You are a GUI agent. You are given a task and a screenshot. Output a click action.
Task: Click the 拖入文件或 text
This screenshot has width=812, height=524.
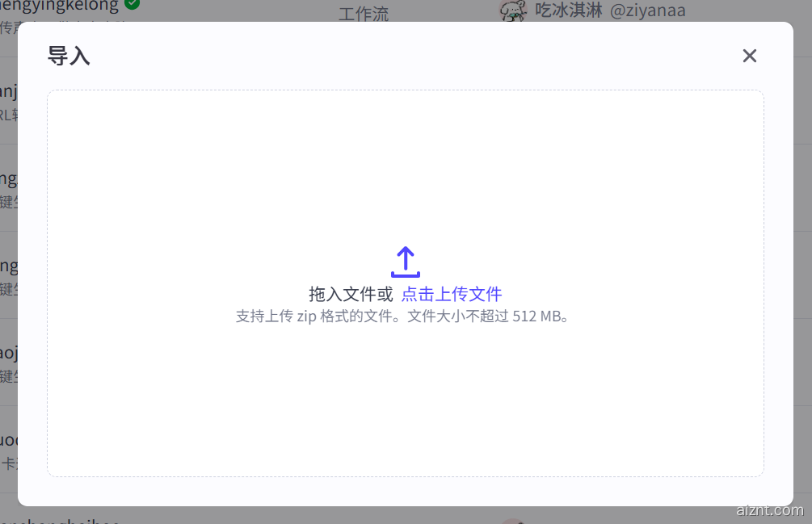(x=351, y=295)
